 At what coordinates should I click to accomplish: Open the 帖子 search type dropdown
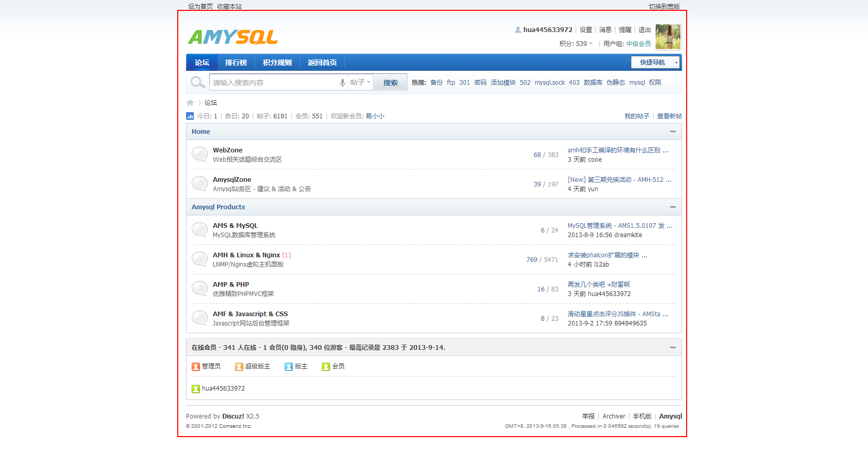point(360,83)
